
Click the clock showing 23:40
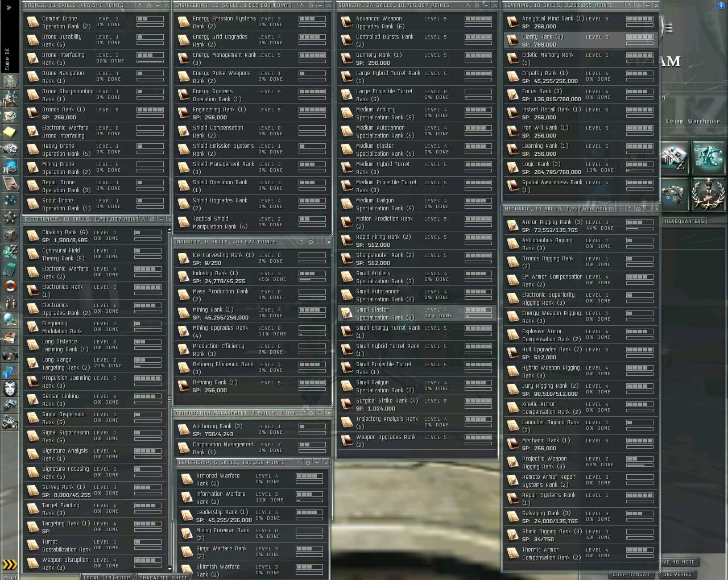pos(10,577)
